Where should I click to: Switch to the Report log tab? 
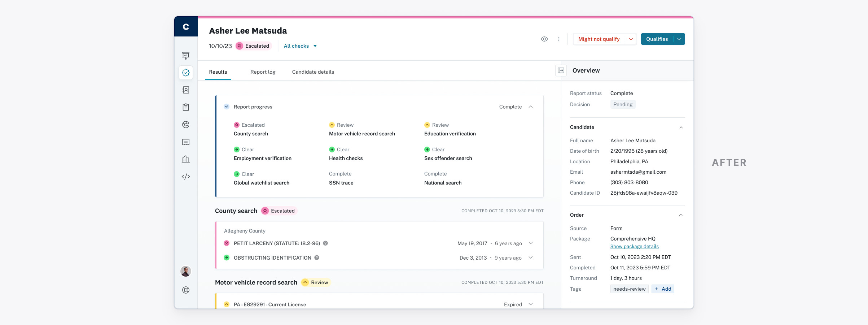click(263, 72)
